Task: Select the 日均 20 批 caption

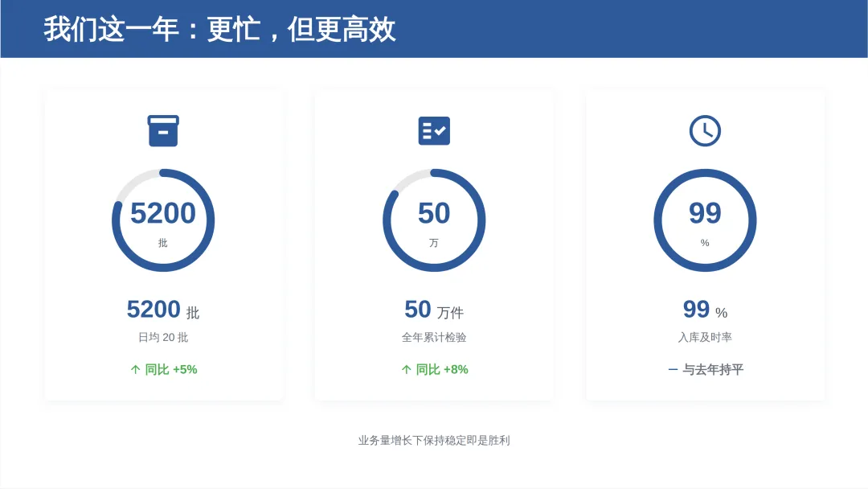Action: click(162, 337)
